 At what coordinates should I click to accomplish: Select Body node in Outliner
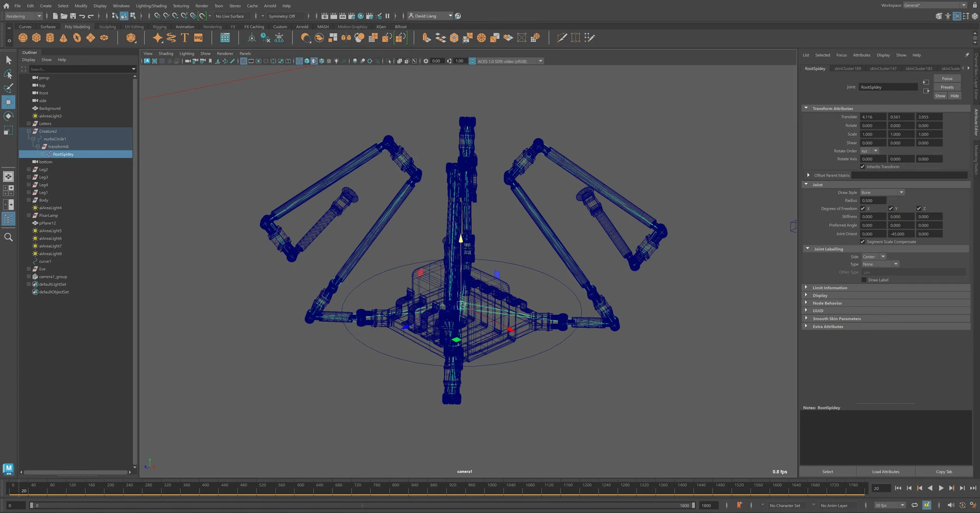click(x=44, y=200)
